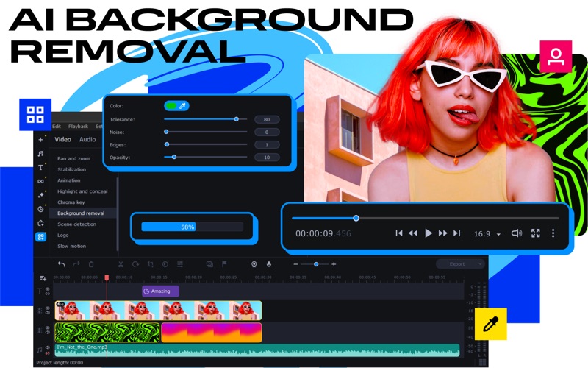This screenshot has height=368, width=588.
Task: Open the Playback menu
Action: click(78, 127)
